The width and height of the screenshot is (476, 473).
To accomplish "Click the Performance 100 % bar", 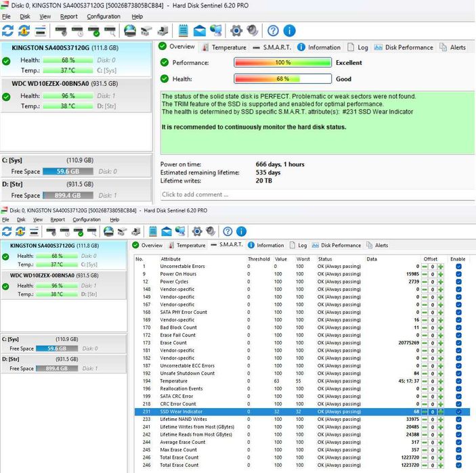I will [x=282, y=62].
